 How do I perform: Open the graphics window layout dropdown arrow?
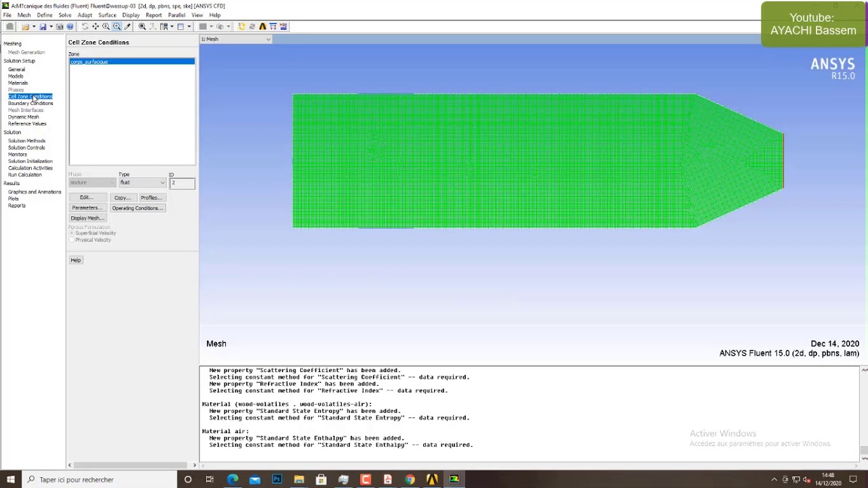pyautogui.click(x=189, y=26)
